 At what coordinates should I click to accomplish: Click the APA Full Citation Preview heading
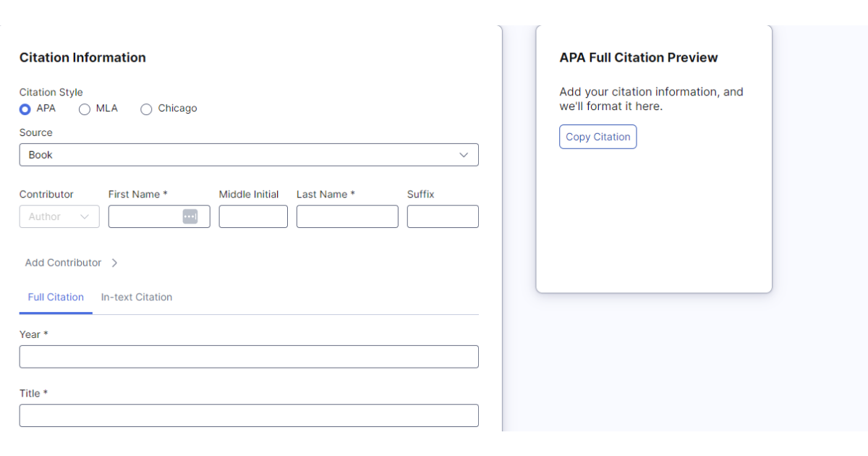pyautogui.click(x=639, y=58)
